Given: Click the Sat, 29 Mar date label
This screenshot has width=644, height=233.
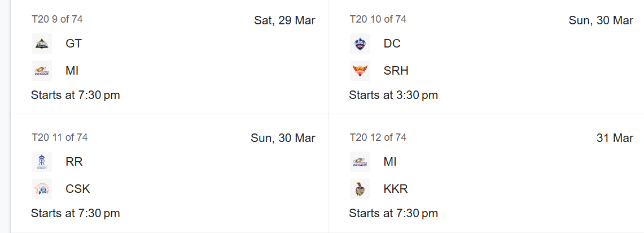Looking at the screenshot, I should coord(284,20).
